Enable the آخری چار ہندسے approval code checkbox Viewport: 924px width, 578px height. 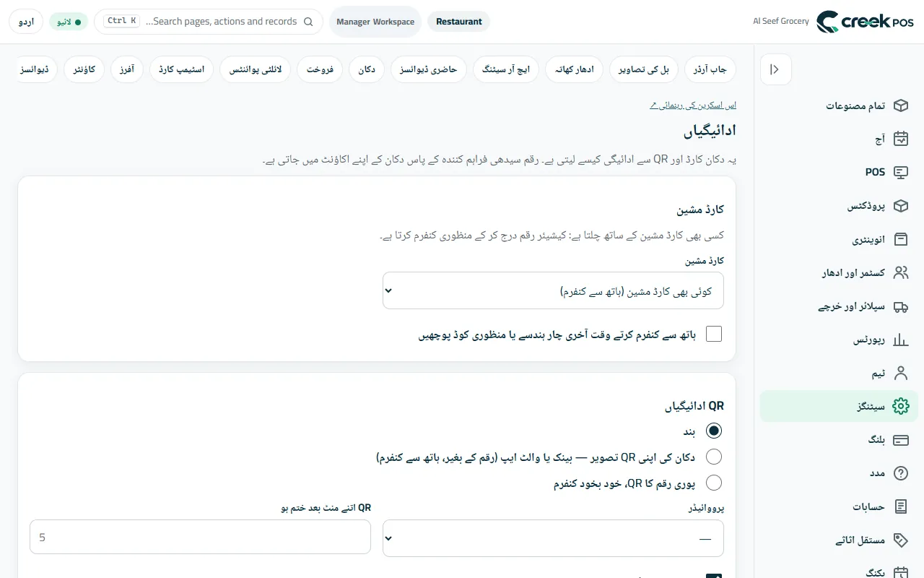pos(714,334)
